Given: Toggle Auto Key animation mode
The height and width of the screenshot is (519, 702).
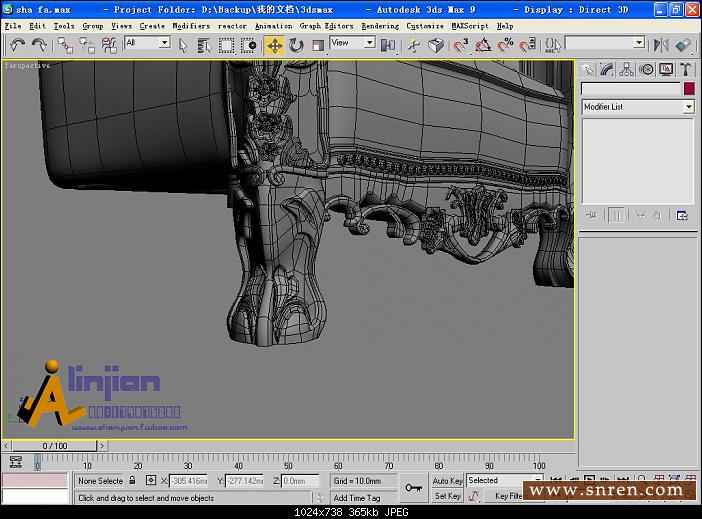Looking at the screenshot, I should click(447, 481).
